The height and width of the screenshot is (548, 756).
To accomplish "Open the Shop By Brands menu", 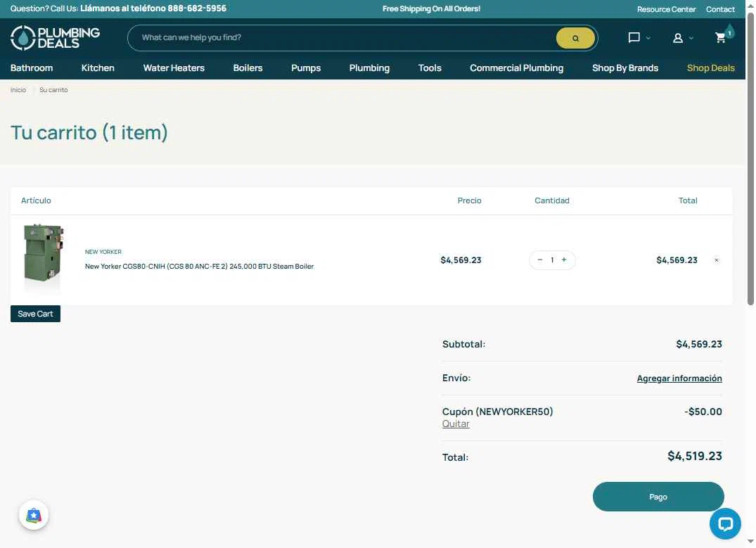I will click(x=625, y=68).
